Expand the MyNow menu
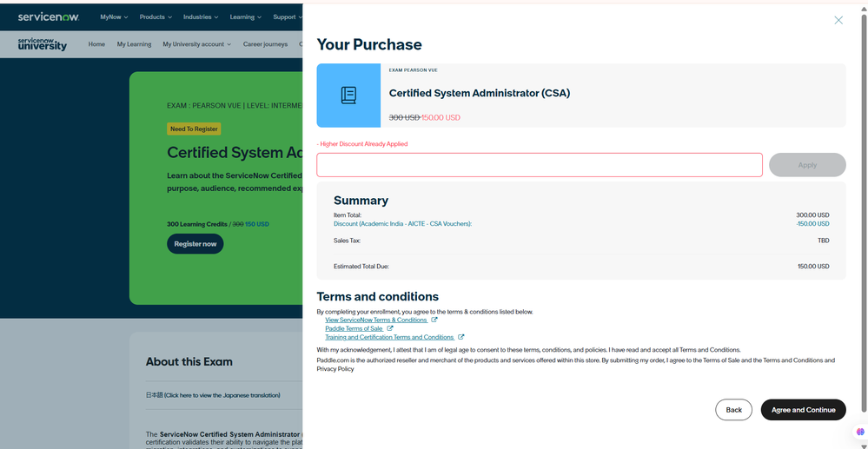The width and height of the screenshot is (868, 449). coord(114,17)
